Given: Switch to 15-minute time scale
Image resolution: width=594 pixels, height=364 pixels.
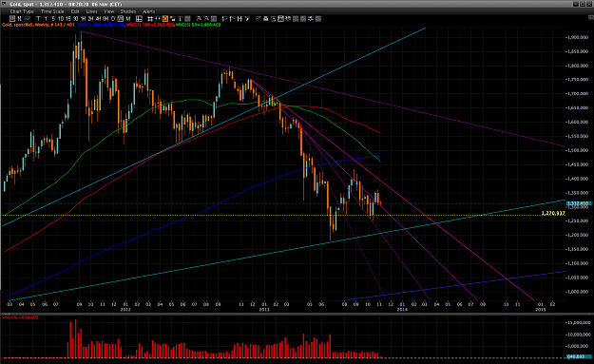Looking at the screenshot, I should click(68, 19).
